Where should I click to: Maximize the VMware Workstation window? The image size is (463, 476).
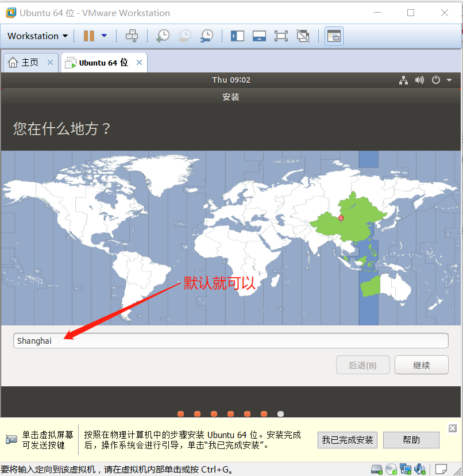point(411,13)
